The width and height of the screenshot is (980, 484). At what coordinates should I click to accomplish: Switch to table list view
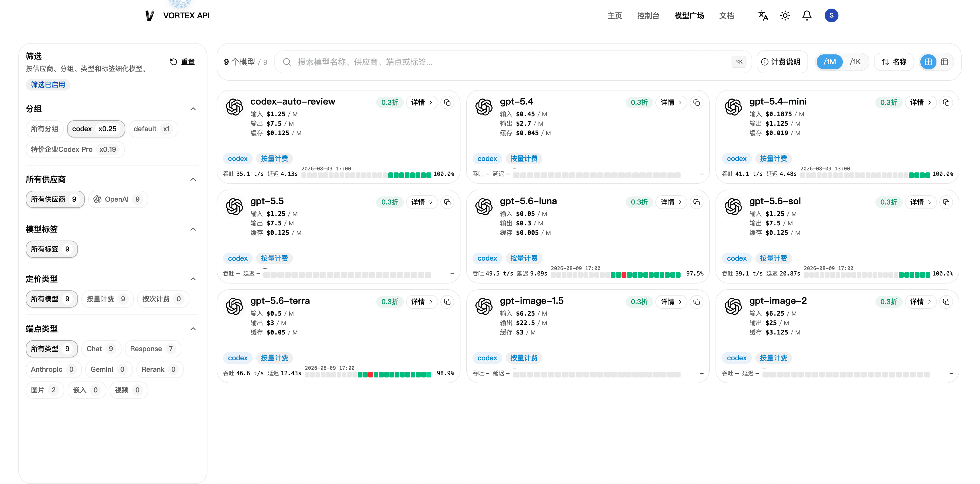pyautogui.click(x=944, y=62)
